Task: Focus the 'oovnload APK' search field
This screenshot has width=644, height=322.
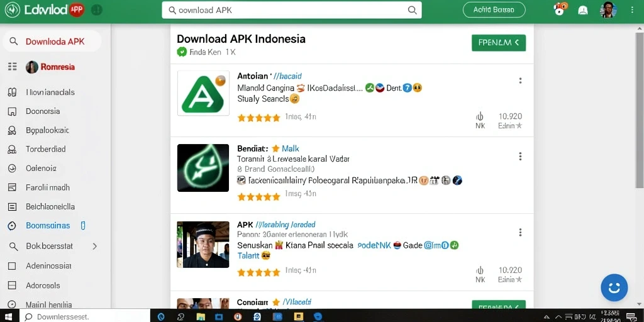Action: tap(292, 10)
